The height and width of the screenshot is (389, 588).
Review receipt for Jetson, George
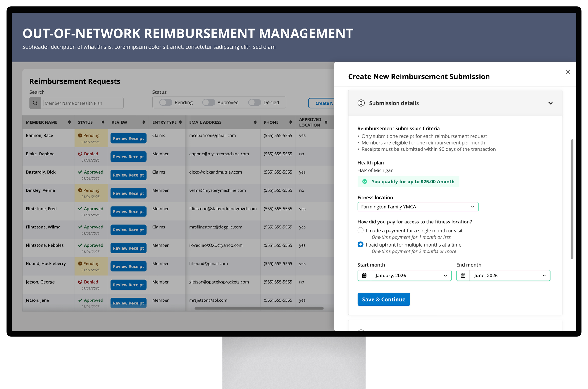pos(128,284)
